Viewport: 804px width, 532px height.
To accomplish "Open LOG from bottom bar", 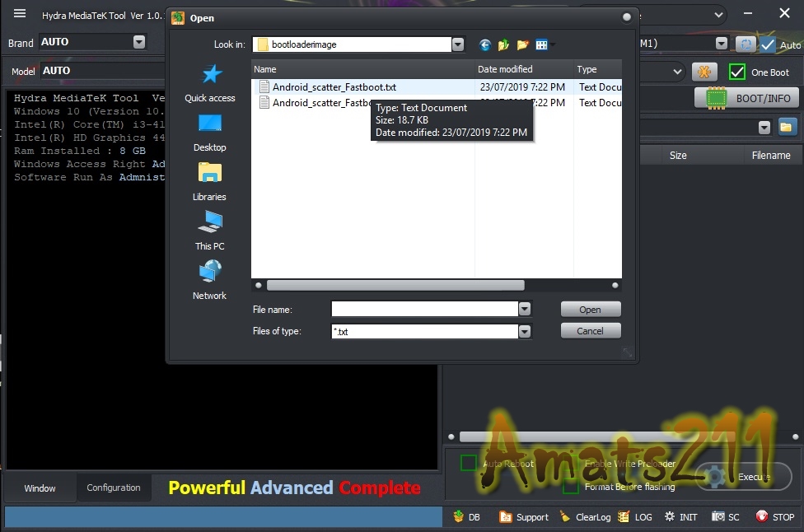I will click(x=635, y=517).
